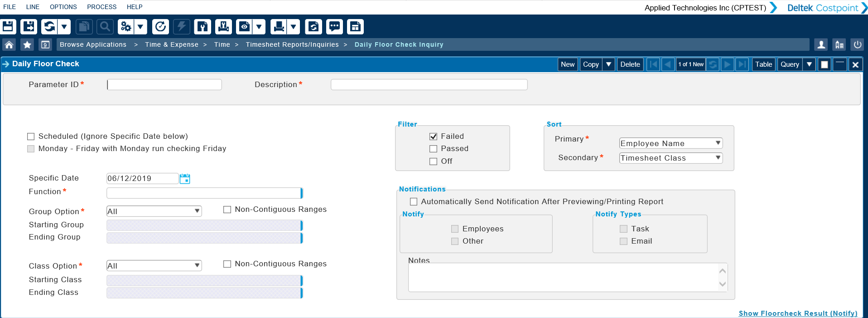Viewport: 868px width, 318px height.
Task: Open the Query button dropdown arrow
Action: click(x=809, y=64)
